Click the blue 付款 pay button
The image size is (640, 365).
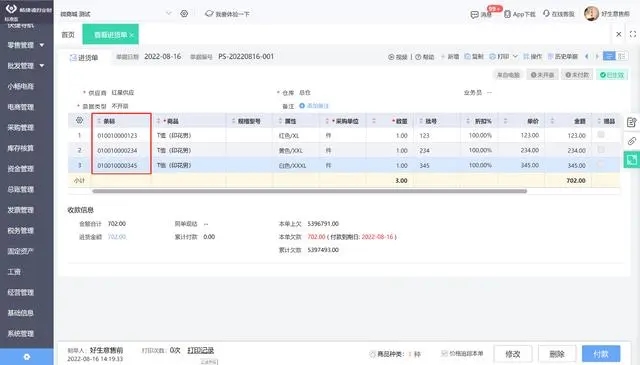coord(601,354)
